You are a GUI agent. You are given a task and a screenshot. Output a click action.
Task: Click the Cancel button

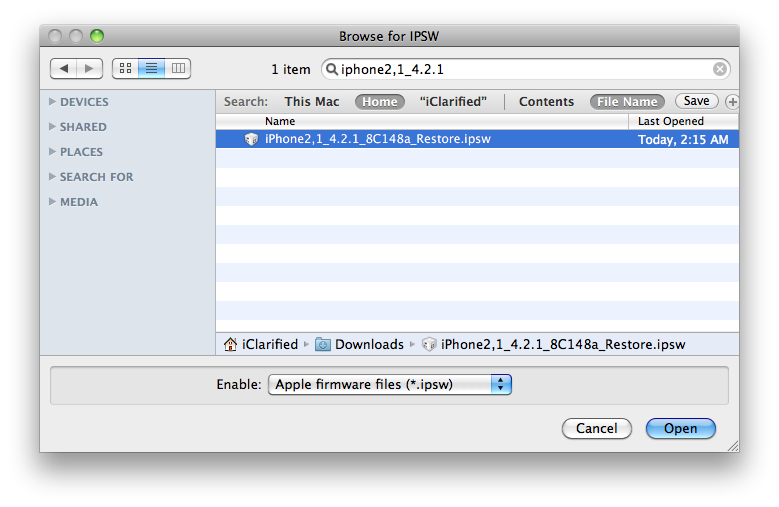pos(596,428)
